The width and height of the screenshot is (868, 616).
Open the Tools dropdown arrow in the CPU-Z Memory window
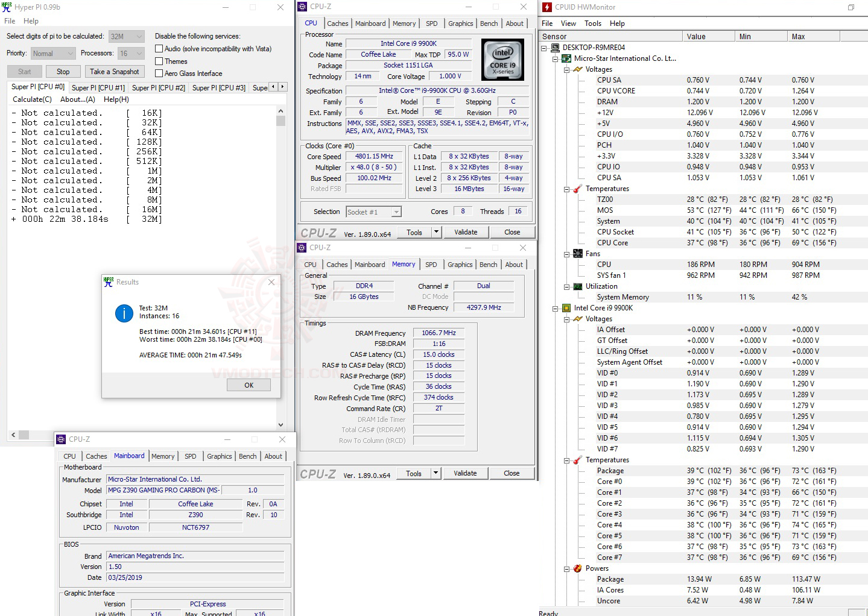click(x=436, y=473)
